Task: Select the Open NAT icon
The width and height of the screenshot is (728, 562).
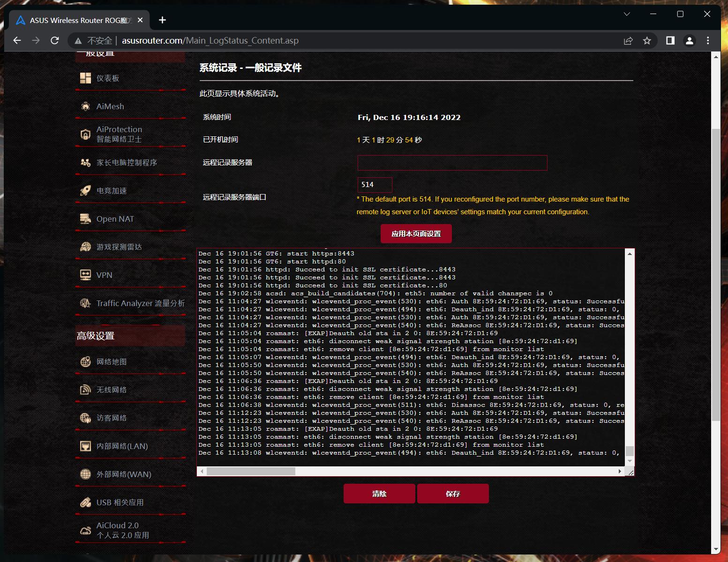Action: click(85, 219)
